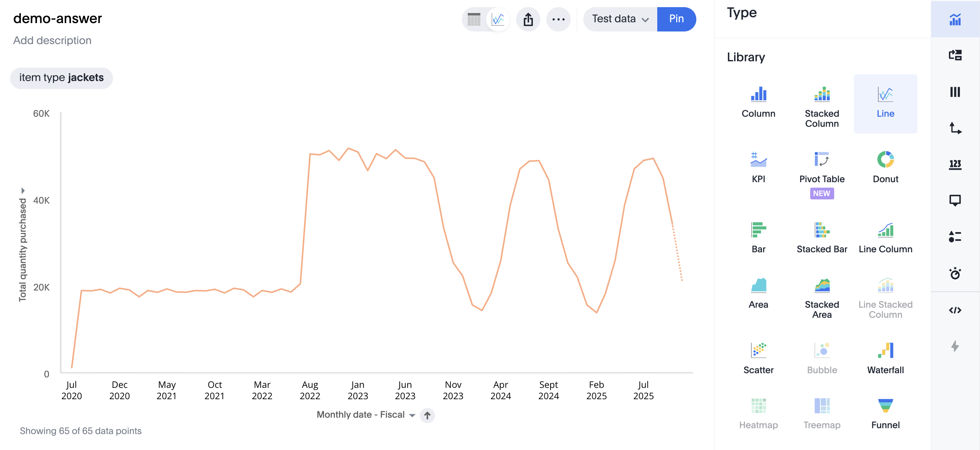
Task: Open the tooltip settings panel
Action: tap(956, 200)
